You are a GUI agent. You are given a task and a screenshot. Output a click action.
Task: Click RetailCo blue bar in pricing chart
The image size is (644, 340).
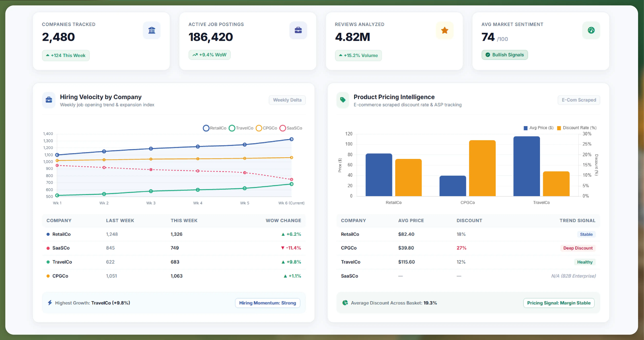[379, 175]
